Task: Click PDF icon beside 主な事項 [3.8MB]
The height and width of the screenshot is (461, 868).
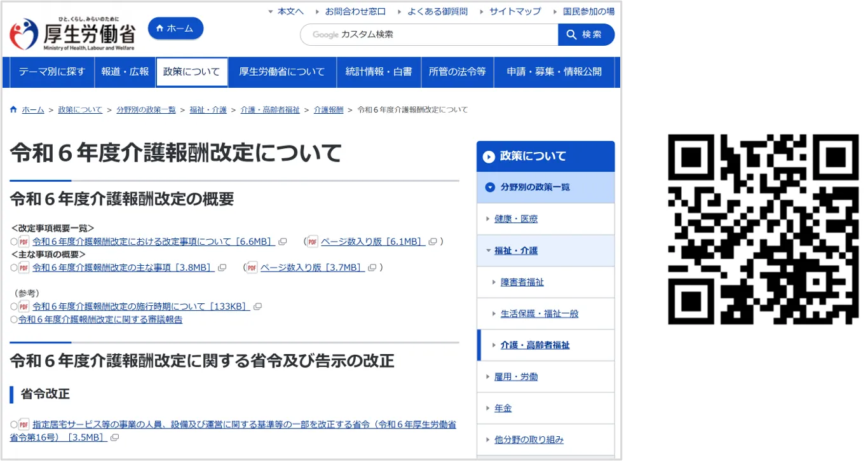Action: pos(24,268)
